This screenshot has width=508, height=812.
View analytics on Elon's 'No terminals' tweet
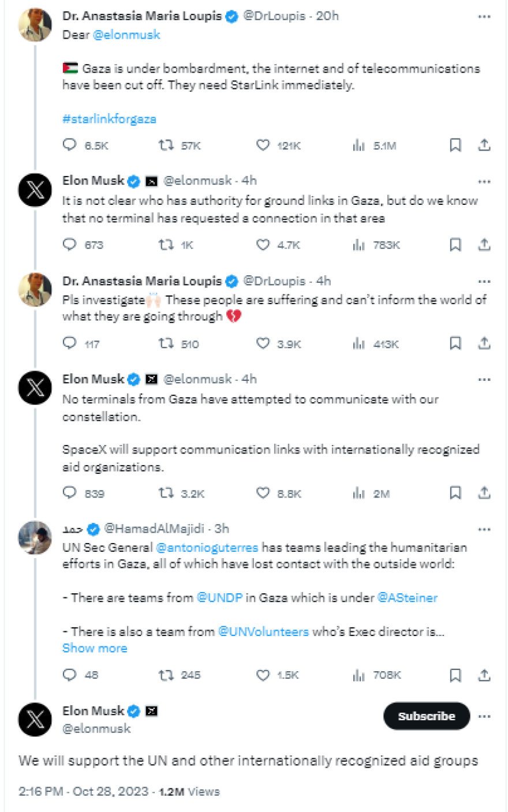pyautogui.click(x=359, y=493)
